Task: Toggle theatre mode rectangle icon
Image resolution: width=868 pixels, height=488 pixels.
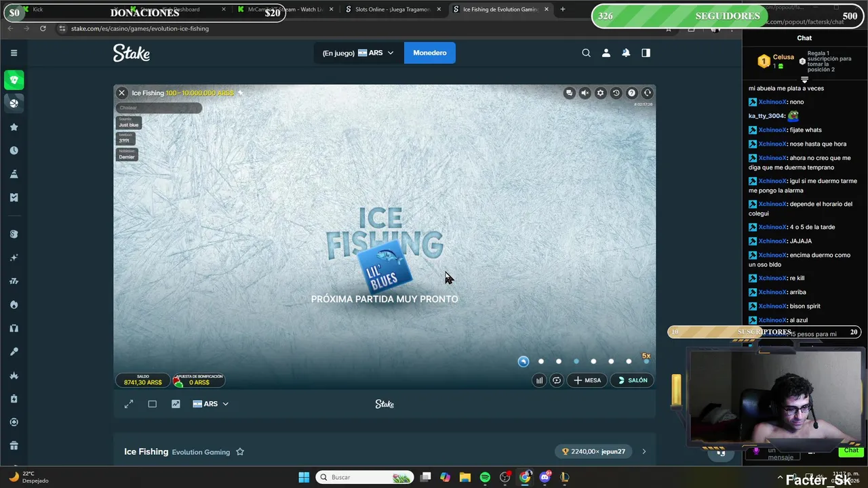Action: (152, 404)
